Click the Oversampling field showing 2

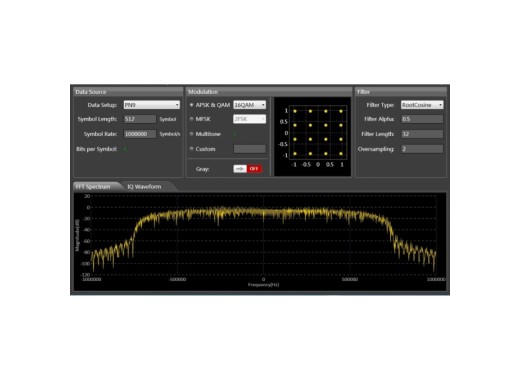(422, 149)
